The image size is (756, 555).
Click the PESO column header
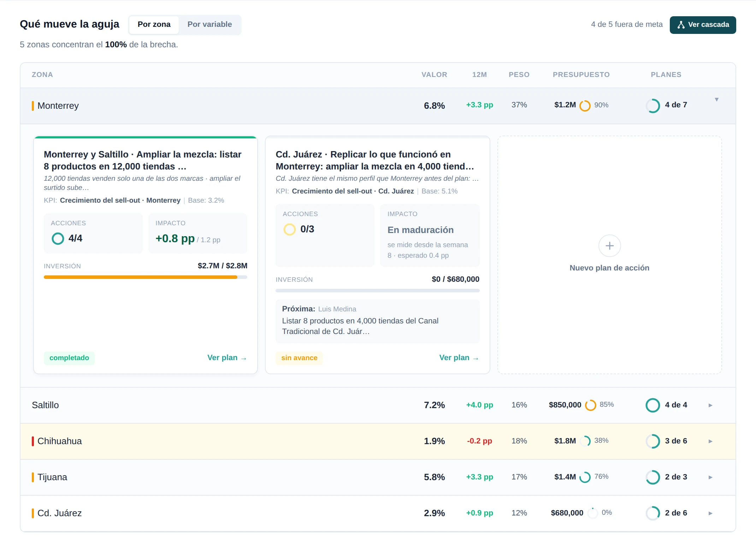pyautogui.click(x=519, y=74)
